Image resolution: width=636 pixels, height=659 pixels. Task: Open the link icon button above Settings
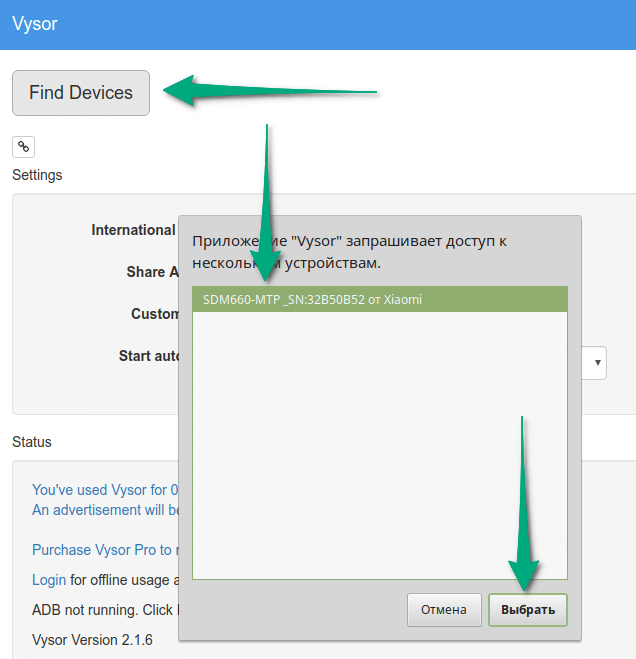point(24,147)
